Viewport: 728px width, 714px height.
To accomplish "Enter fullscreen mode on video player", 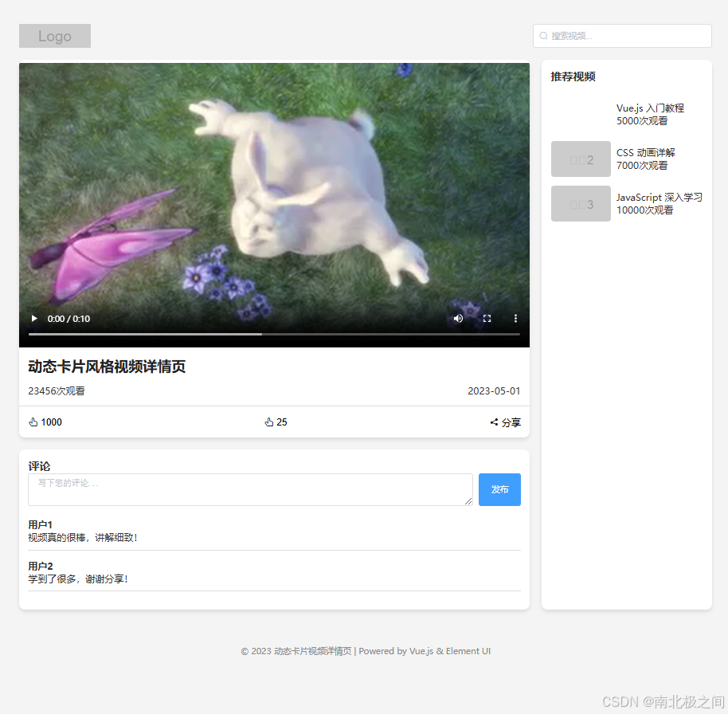I will [x=487, y=318].
